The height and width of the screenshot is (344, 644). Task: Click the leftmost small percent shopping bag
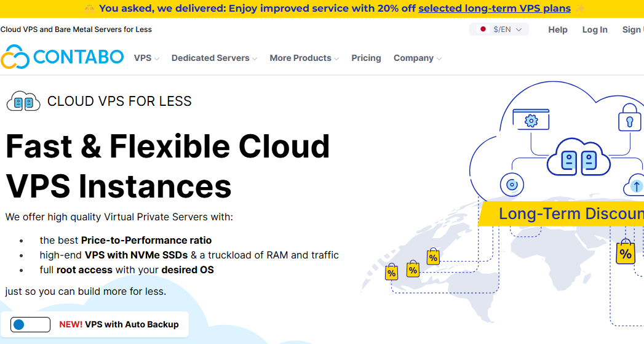[391, 271]
